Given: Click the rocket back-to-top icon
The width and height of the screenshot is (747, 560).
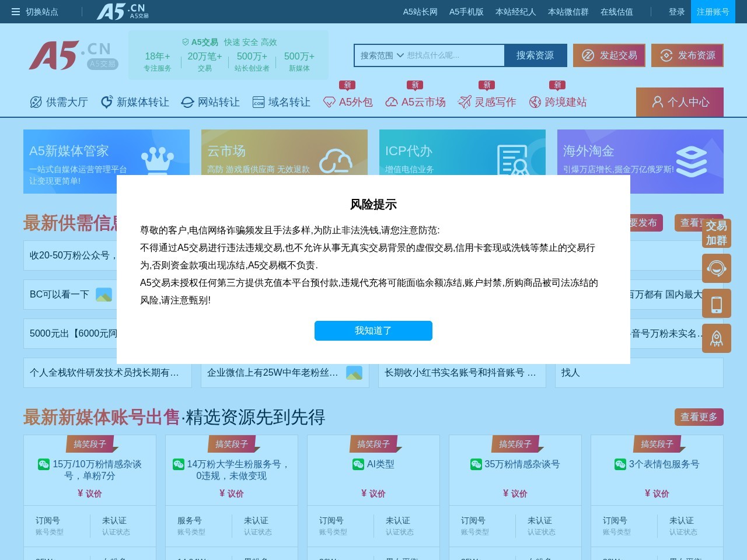Looking at the screenshot, I should (716, 338).
